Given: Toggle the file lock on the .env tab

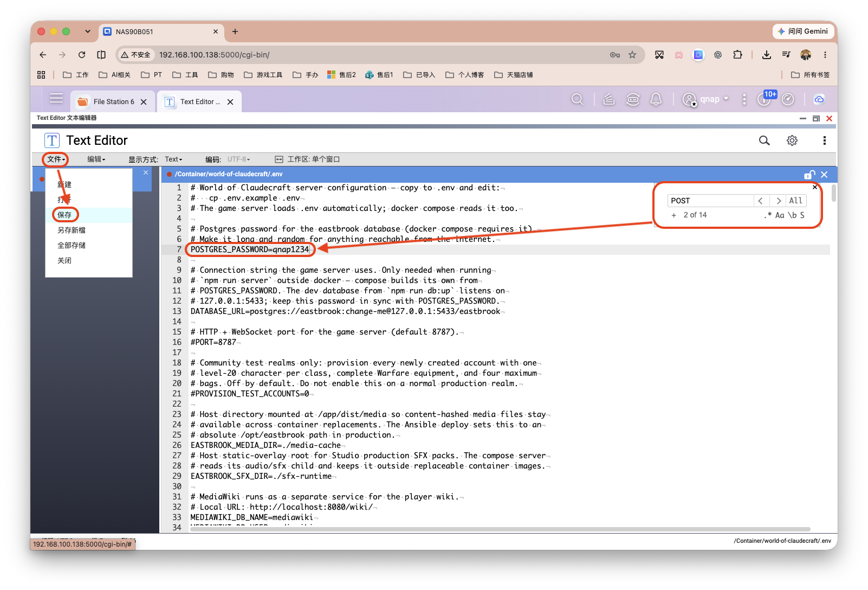Looking at the screenshot, I should [809, 174].
